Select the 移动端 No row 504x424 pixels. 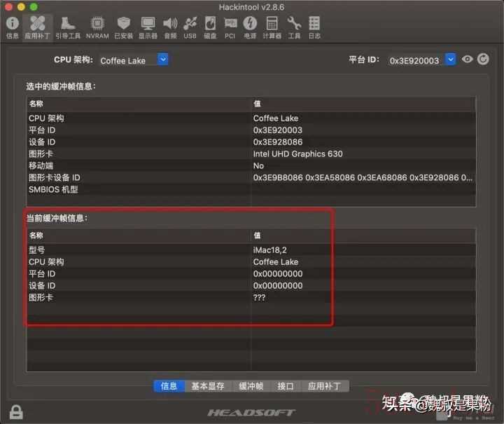251,166
